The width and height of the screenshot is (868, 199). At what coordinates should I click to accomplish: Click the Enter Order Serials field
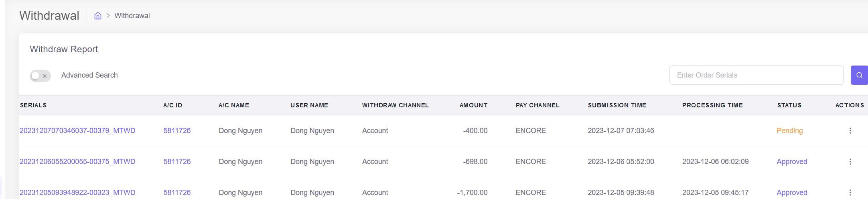click(756, 75)
